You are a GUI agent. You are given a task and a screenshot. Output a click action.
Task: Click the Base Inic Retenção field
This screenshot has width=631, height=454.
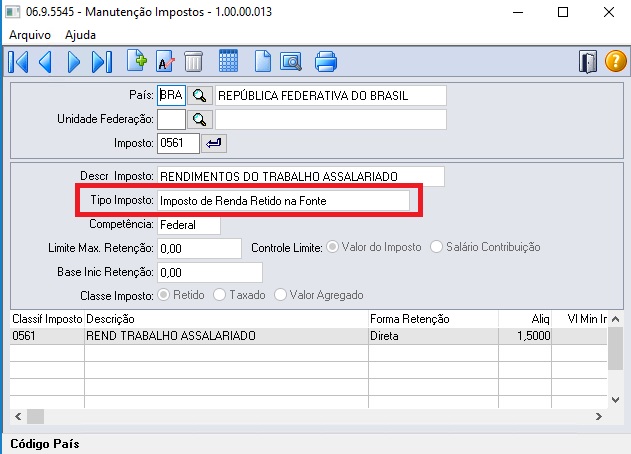(210, 272)
